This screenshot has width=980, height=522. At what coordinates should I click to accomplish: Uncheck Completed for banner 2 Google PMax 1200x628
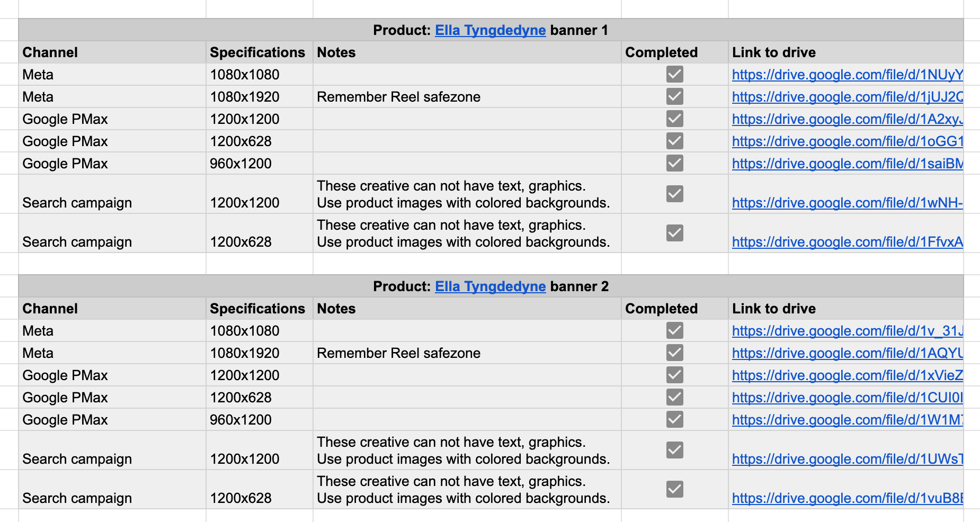pos(674,397)
